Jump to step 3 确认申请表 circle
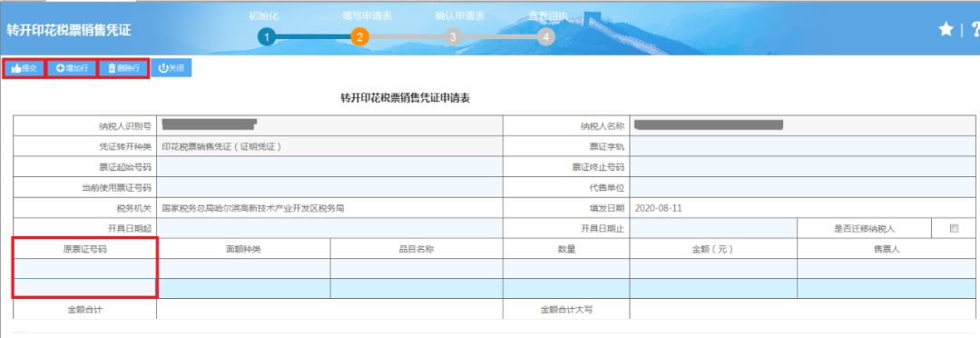Viewport: 980px width, 338px height. (x=453, y=37)
